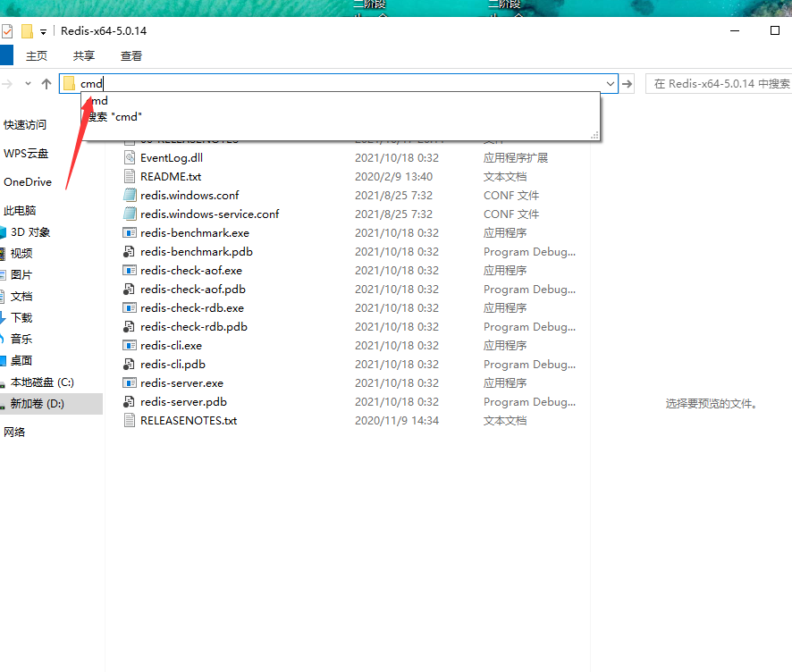Click the redis-server.pdb file icon
The image size is (792, 672).
click(130, 402)
